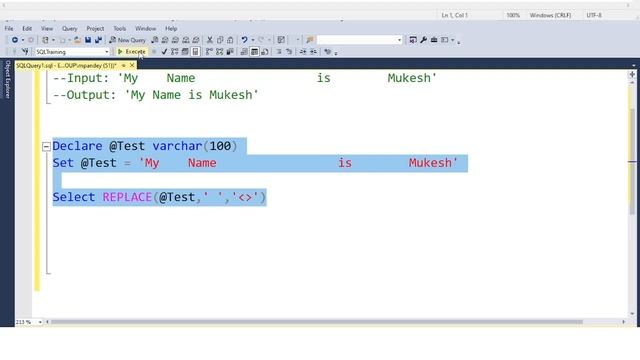Open the find combo box dropdown
The image size is (640, 360).
pos(399,40)
